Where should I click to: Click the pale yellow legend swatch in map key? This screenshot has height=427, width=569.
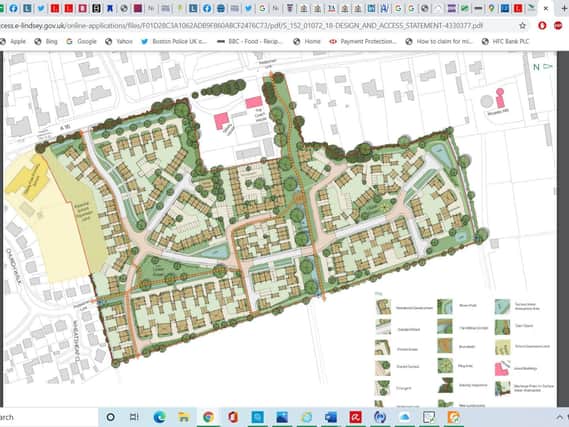(x=503, y=347)
